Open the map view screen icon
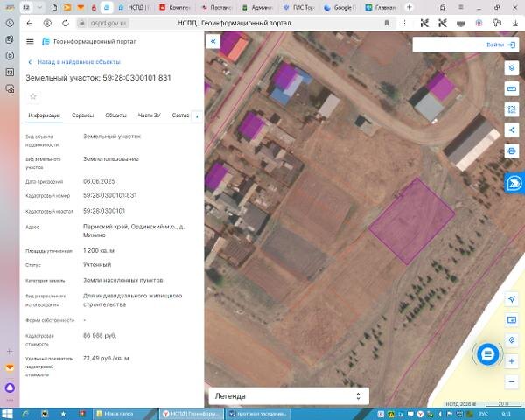Screen dimensions: 525x420 pos(512,320)
